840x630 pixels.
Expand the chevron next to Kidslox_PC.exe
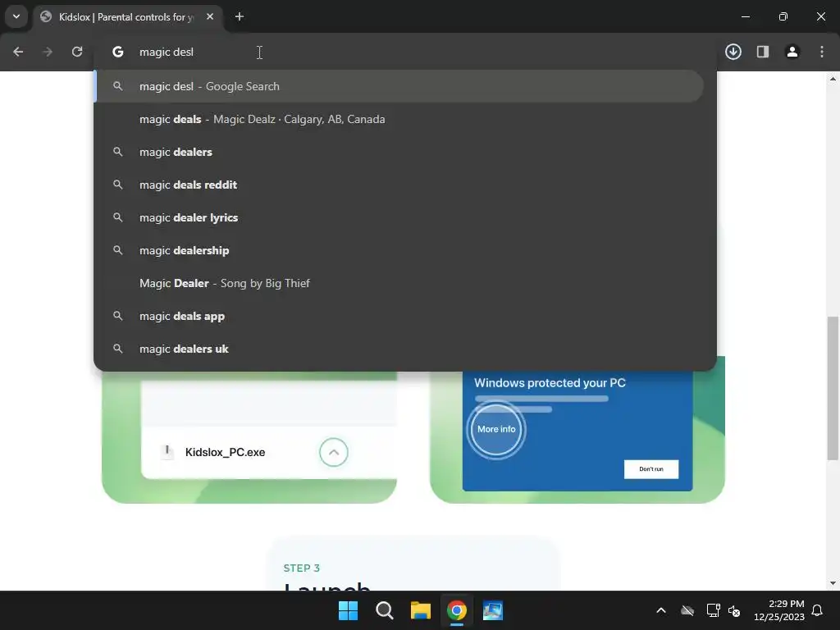tap(333, 452)
